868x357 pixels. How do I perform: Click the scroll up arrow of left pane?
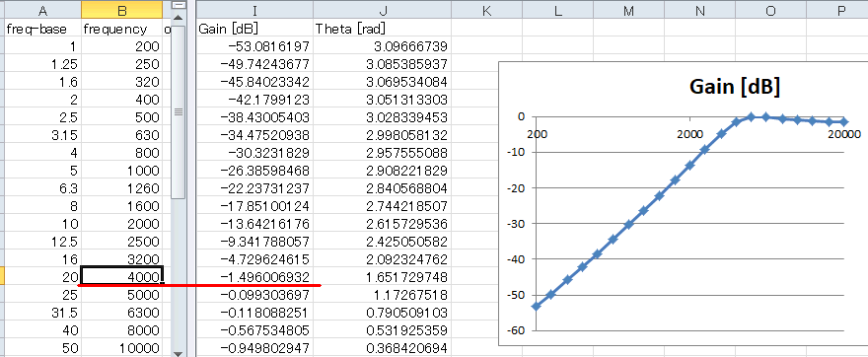click(179, 17)
